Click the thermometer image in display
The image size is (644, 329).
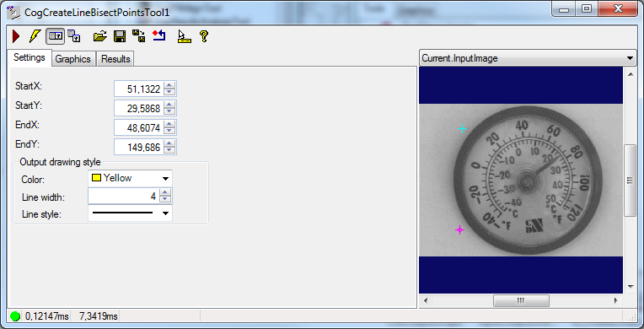tap(521, 181)
